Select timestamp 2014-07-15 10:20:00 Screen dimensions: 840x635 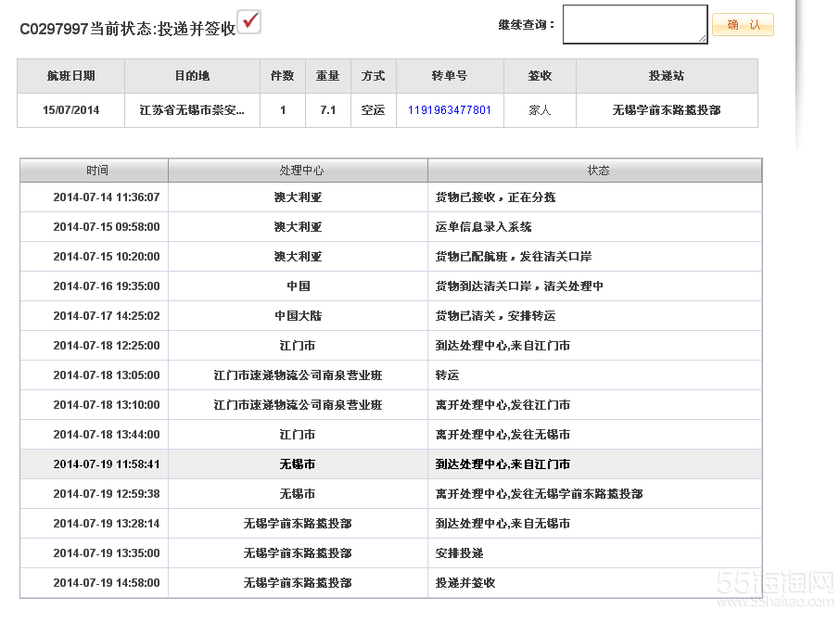(x=107, y=257)
